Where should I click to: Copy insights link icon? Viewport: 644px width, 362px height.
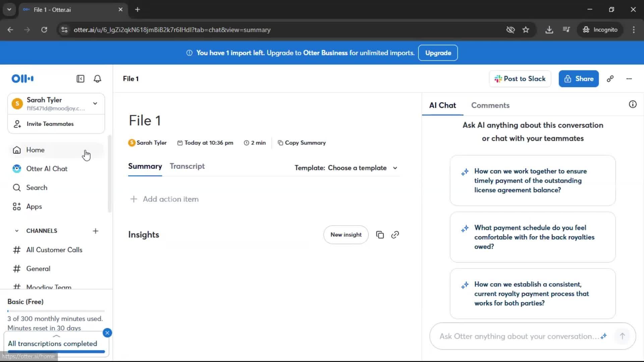(395, 235)
